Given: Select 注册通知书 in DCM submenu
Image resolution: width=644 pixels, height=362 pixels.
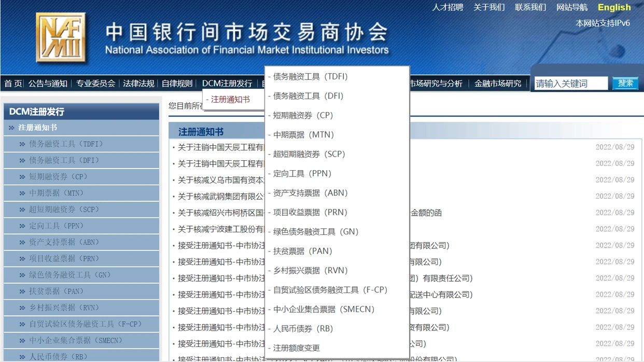Looking at the screenshot, I should [230, 100].
